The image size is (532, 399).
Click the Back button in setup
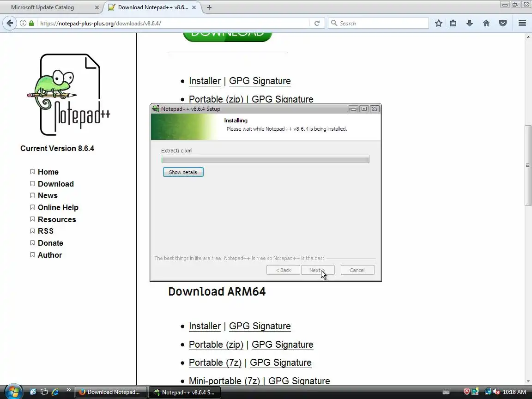(x=283, y=270)
